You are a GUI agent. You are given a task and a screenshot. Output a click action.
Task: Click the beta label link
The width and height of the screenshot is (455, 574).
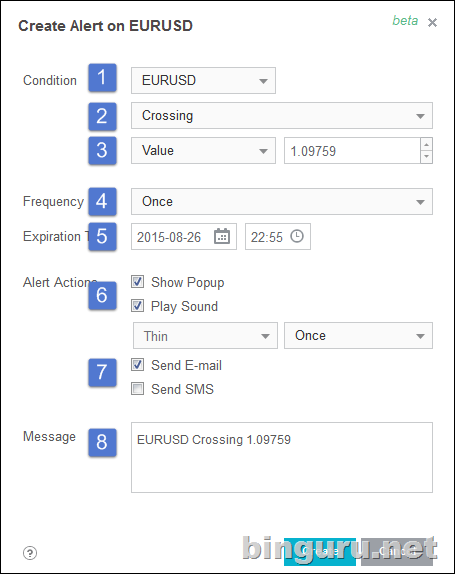(x=405, y=21)
